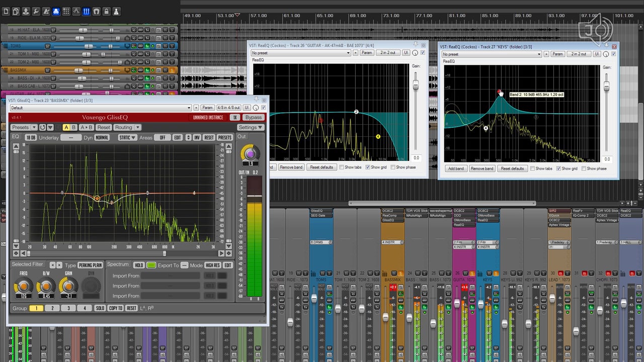644x362 pixels.
Task: Toggle the plugin enable checkbox in GlissEQ window
Action: click(263, 108)
